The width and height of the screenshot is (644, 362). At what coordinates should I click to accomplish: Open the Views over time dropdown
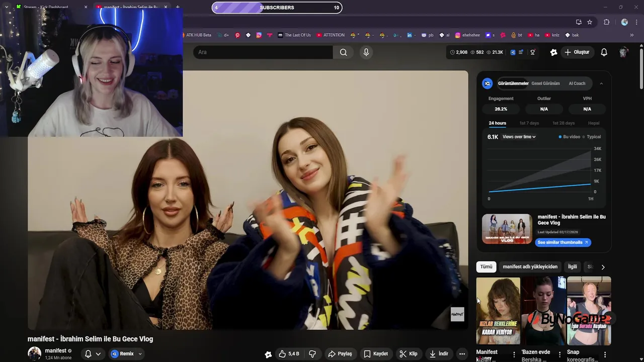point(519,137)
